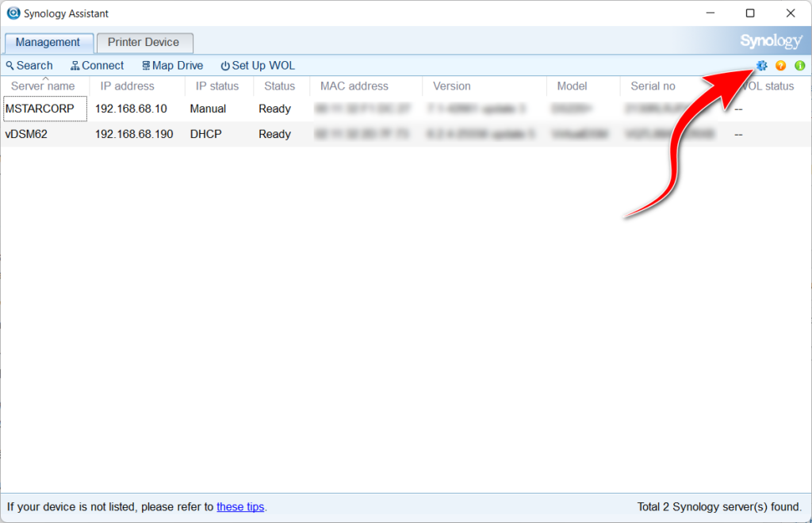Click the Connect toolbar icon
This screenshot has height=523, width=812.
[x=96, y=65]
